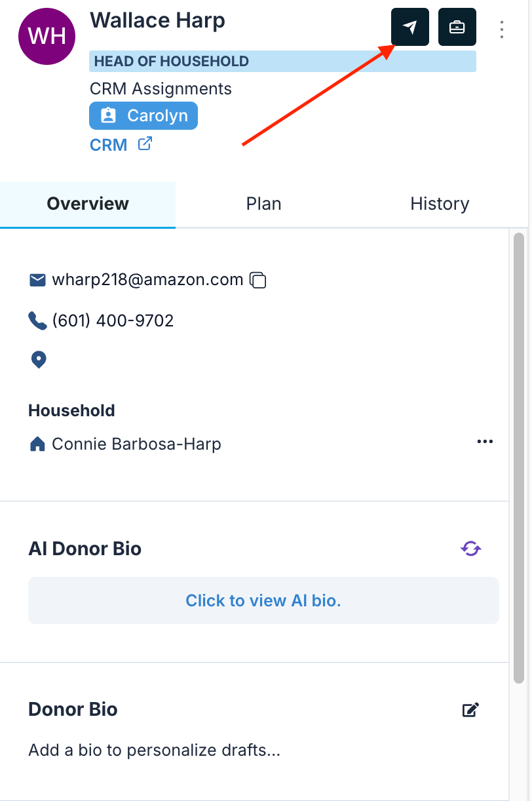532x801 pixels.
Task: Click the external link icon beside CRM
Action: (145, 144)
